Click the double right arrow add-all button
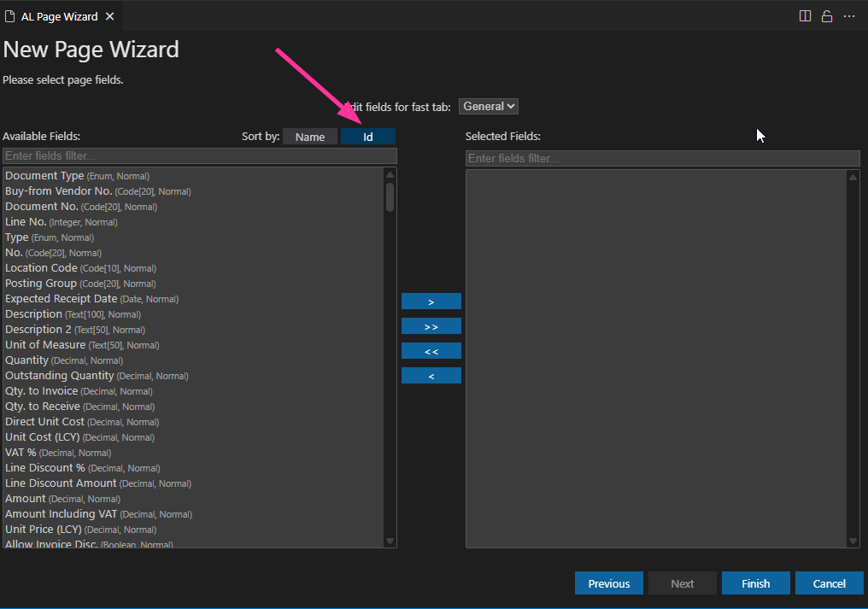868x609 pixels. [x=431, y=326]
